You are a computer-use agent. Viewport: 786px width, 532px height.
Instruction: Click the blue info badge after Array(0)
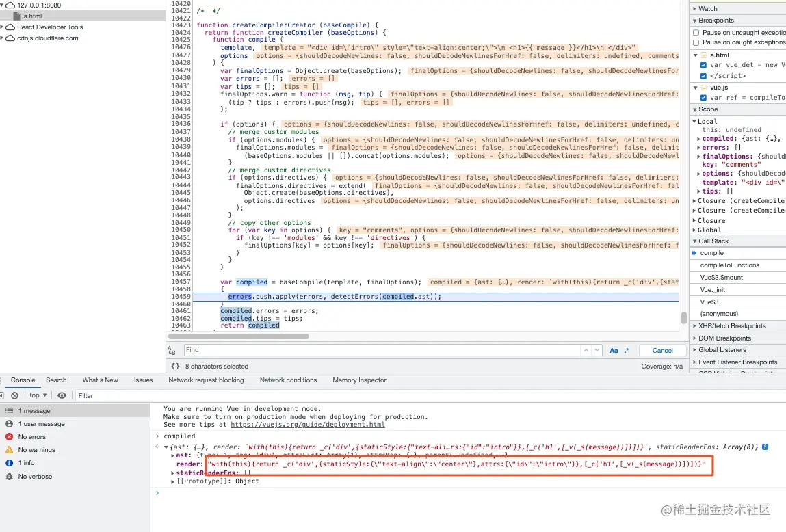[x=765, y=447]
